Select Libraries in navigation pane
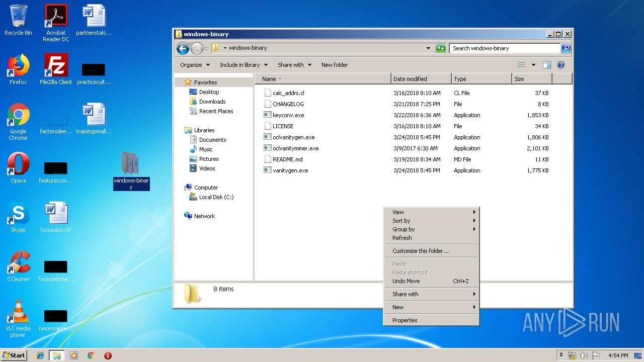 click(x=204, y=130)
